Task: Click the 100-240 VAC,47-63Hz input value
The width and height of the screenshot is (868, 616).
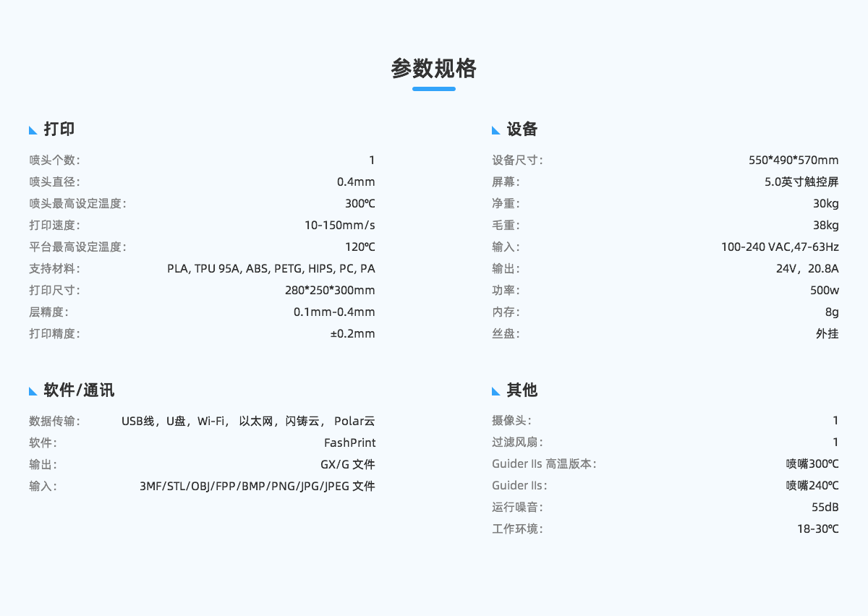Action: click(x=780, y=247)
